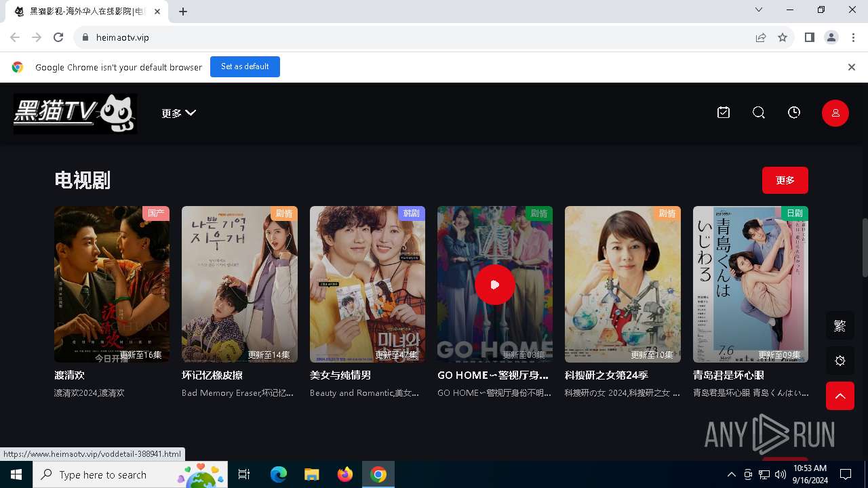Open the 美女与纯情男 poster thumbnail
This screenshot has width=868, height=488.
click(x=368, y=284)
